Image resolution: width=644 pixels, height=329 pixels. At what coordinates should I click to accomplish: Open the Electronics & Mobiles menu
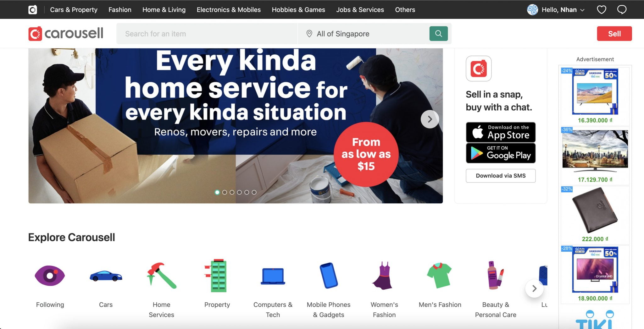coord(229,10)
